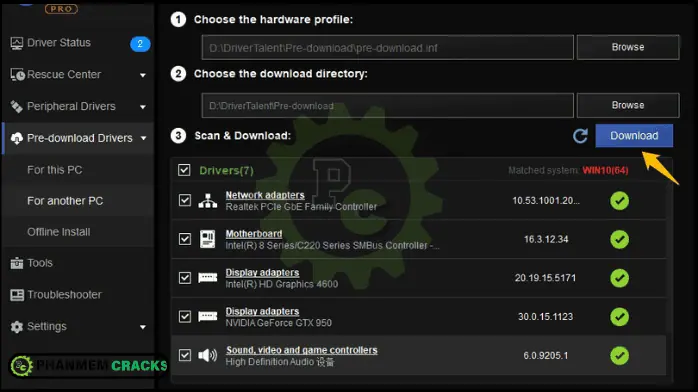The height and width of the screenshot is (392, 698).
Task: Click the Settings gear icon
Action: click(x=16, y=327)
